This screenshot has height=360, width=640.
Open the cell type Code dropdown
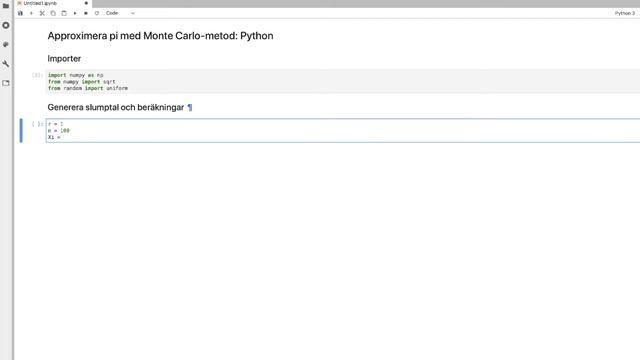pyautogui.click(x=120, y=13)
